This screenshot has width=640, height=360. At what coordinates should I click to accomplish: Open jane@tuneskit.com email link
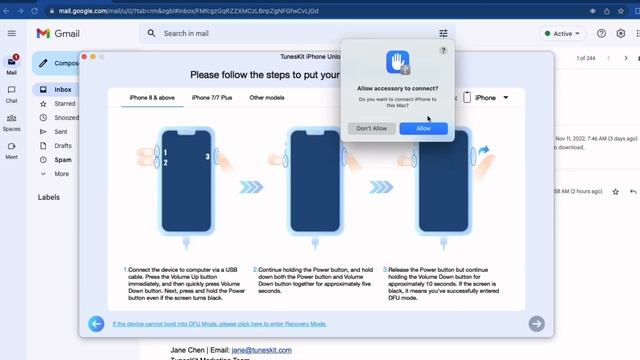[x=262, y=350]
